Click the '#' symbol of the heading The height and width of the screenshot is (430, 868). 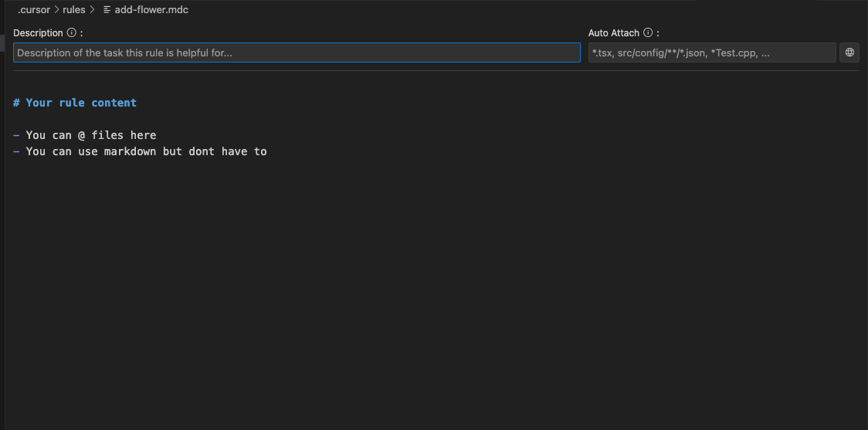click(17, 103)
